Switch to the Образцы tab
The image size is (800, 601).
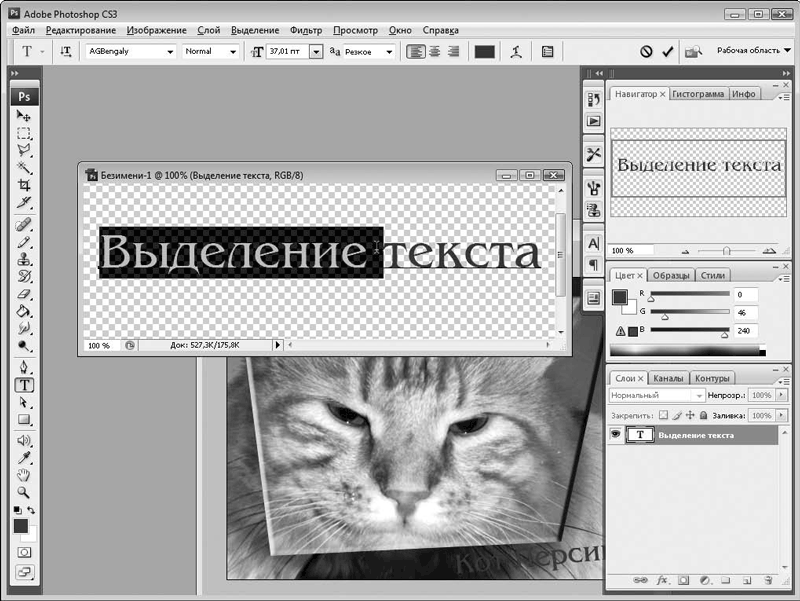pyautogui.click(x=671, y=275)
